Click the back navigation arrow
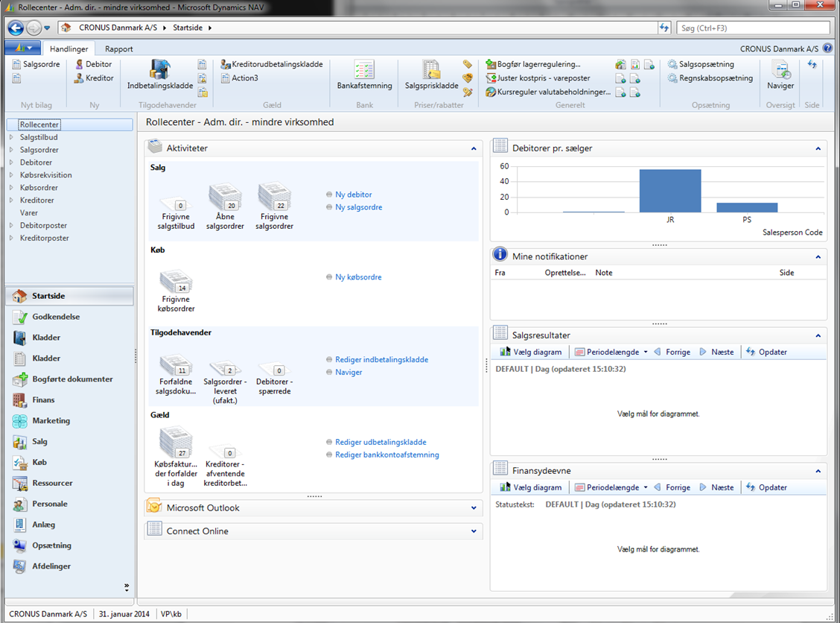Screen dimensions: 840x623 pyautogui.click(x=16, y=28)
